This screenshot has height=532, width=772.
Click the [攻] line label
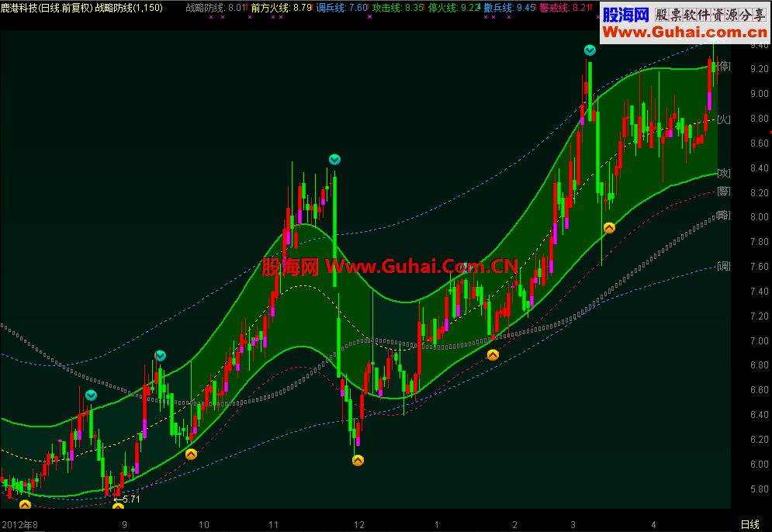click(x=724, y=173)
